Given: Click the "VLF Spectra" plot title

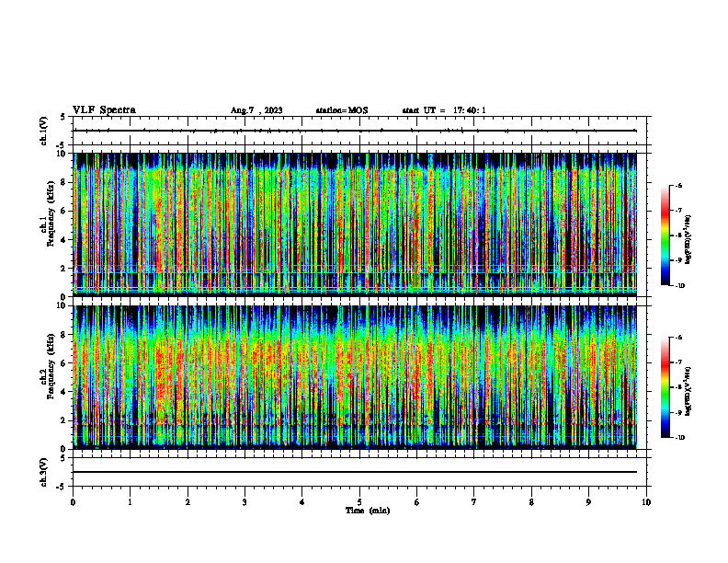Looking at the screenshot, I should [x=104, y=110].
